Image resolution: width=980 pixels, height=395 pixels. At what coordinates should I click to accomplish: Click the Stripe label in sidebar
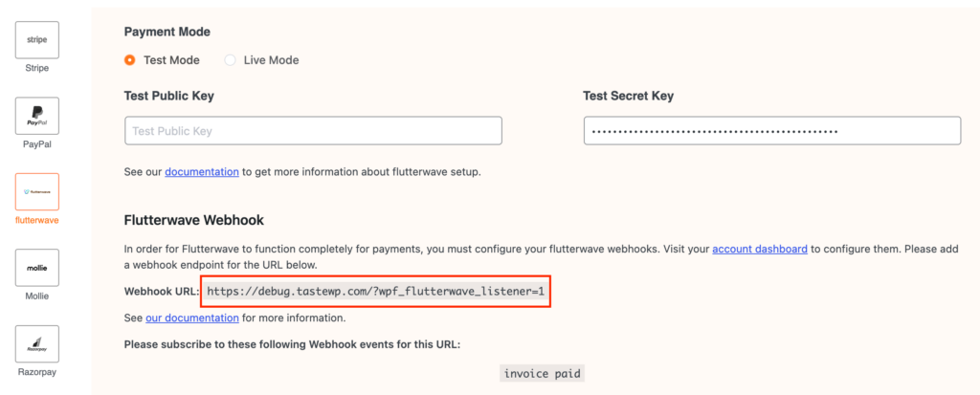[x=37, y=68]
